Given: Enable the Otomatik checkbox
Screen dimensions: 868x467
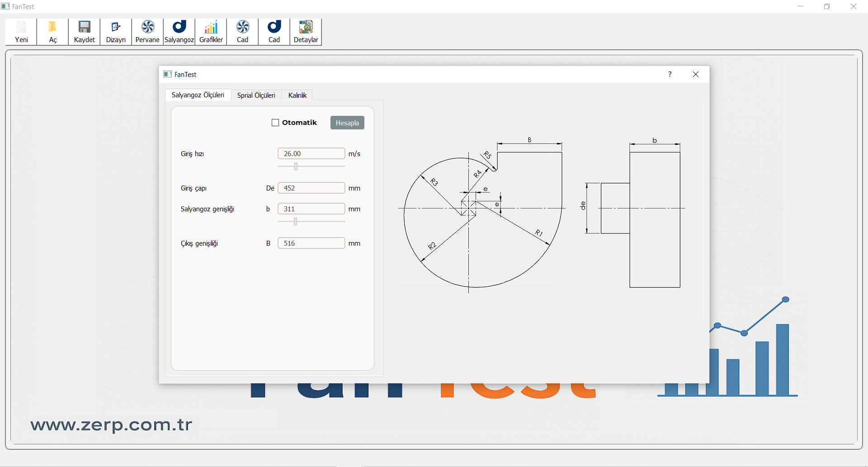Looking at the screenshot, I should pos(275,123).
